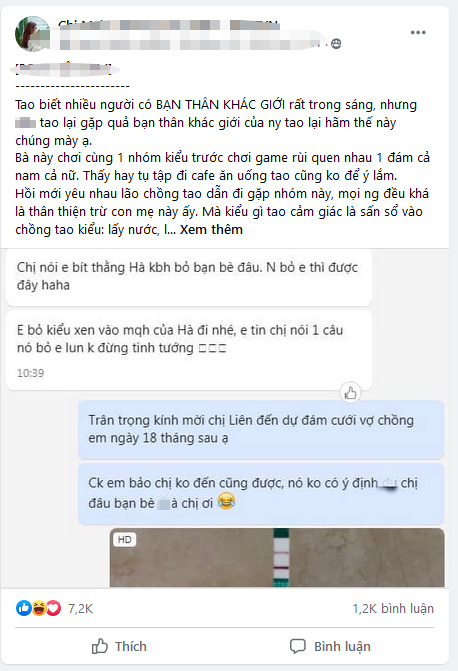458x671 pixels.
Task: Click the red Love reaction icon
Action: click(54, 608)
